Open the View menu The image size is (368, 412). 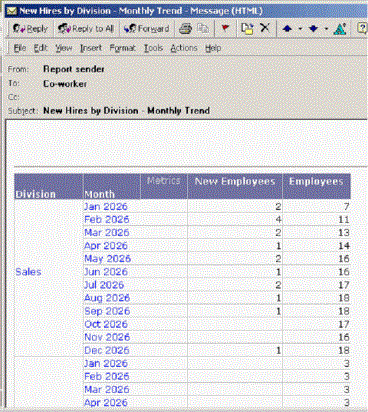pos(63,48)
